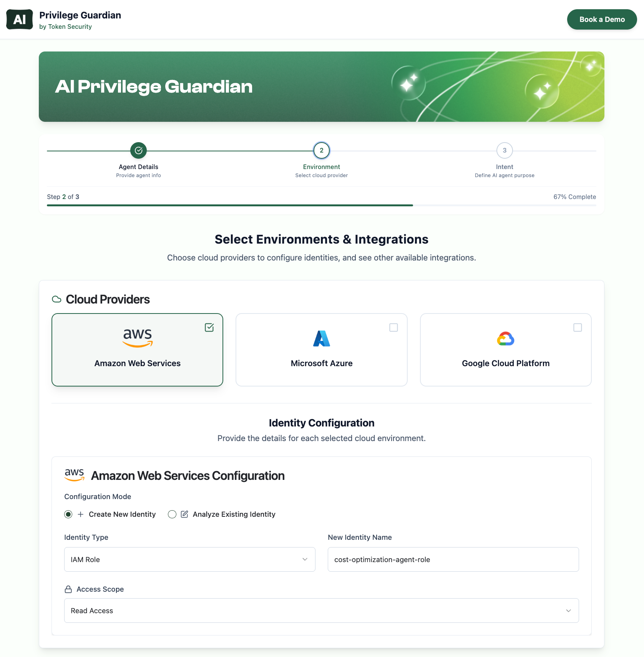The width and height of the screenshot is (644, 657).
Task: Select the Google Cloud Platform card label
Action: (506, 363)
